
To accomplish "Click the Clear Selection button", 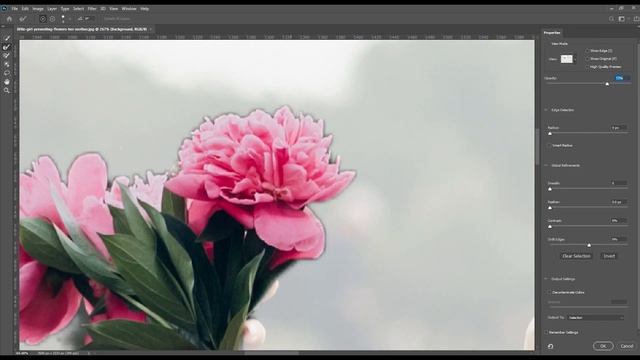I will pyautogui.click(x=576, y=256).
